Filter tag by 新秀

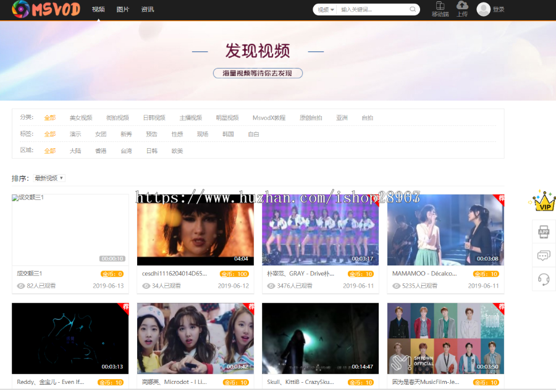tap(126, 134)
